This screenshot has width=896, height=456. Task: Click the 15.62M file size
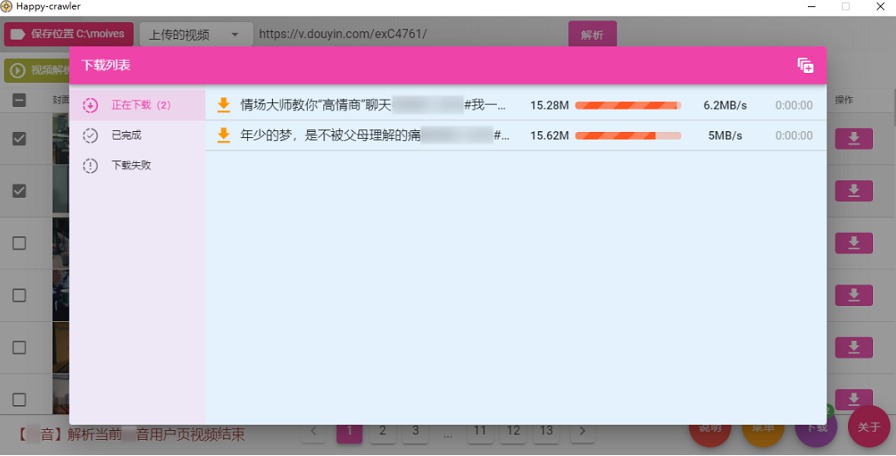549,135
